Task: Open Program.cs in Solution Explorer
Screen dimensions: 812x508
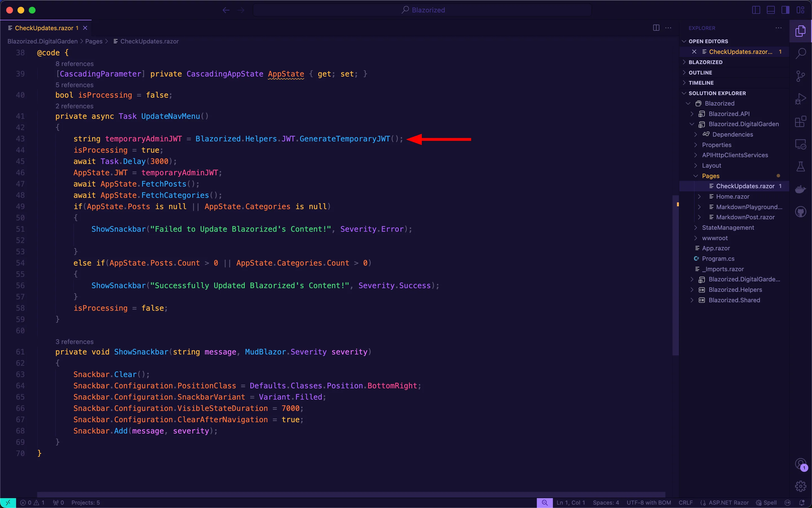Action: pyautogui.click(x=718, y=259)
